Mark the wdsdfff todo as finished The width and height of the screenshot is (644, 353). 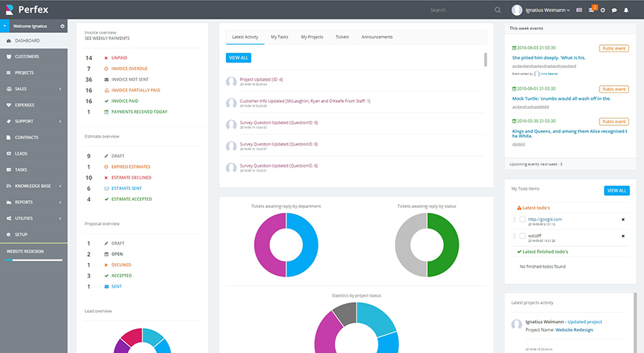[522, 236]
